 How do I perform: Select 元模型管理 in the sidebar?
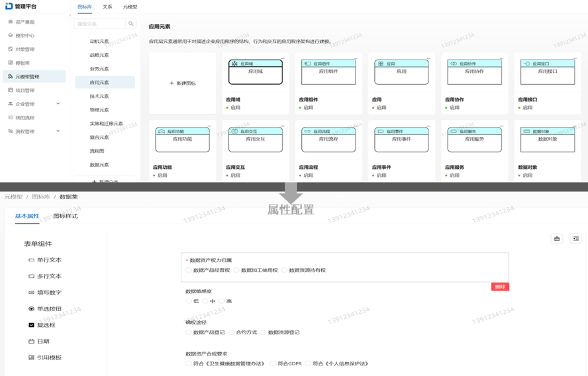point(34,77)
